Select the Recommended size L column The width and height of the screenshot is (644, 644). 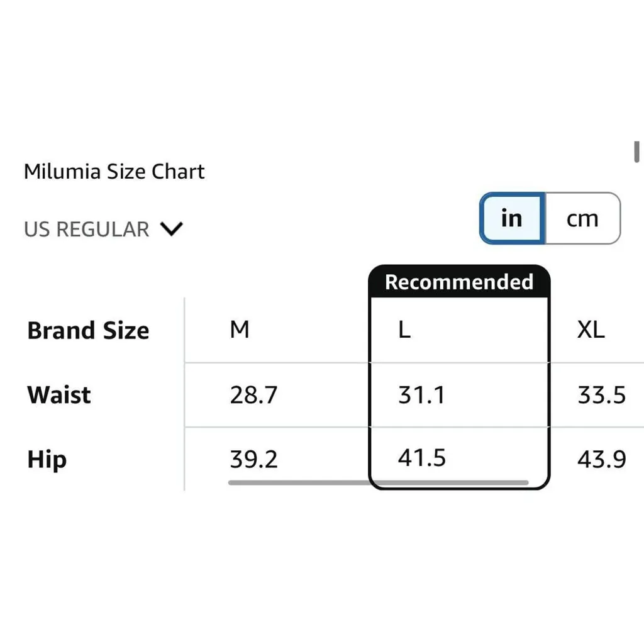404,330
